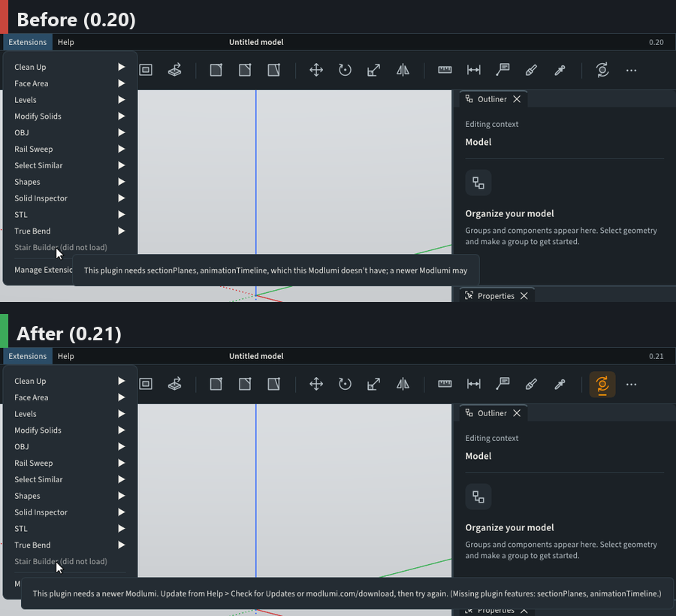The image size is (676, 616).
Task: Open the Help menu in the After panel
Action: pos(66,356)
